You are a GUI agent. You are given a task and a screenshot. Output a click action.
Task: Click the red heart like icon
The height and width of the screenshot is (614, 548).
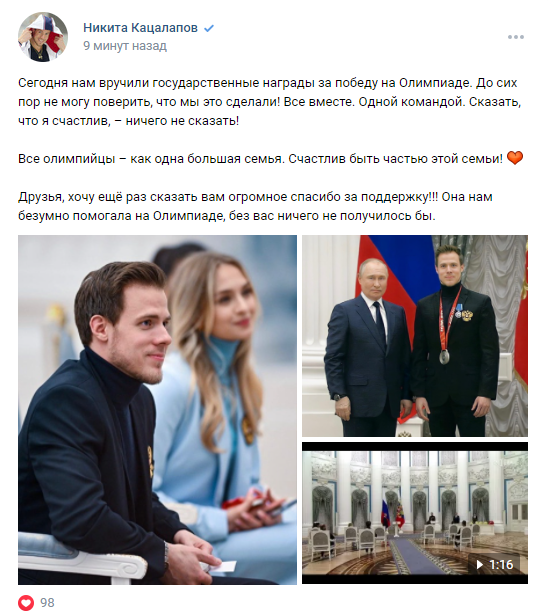[26, 602]
